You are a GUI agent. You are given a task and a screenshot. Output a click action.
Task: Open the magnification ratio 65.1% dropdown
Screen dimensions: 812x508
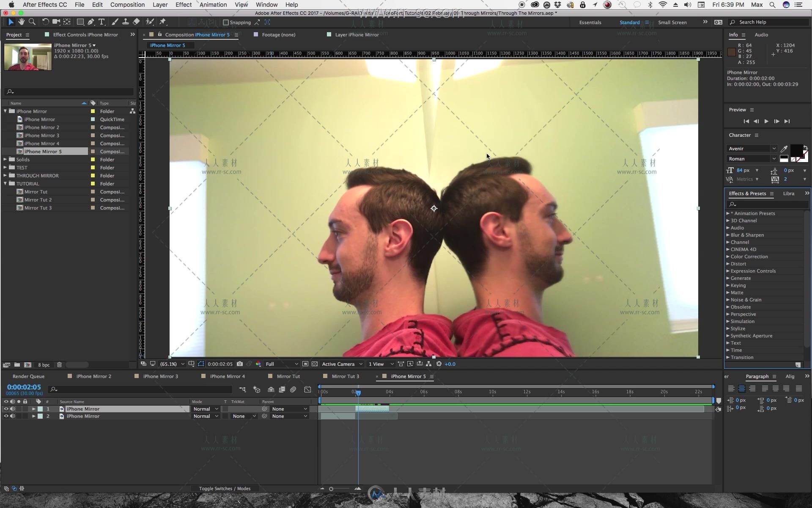pos(172,364)
